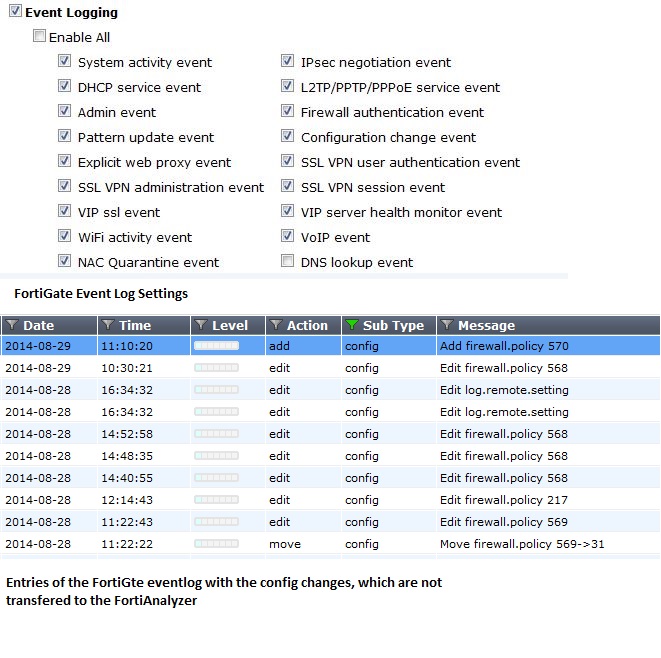Image resolution: width=661 pixels, height=658 pixels.
Task: Sort by the Date column header
Action: (39, 325)
